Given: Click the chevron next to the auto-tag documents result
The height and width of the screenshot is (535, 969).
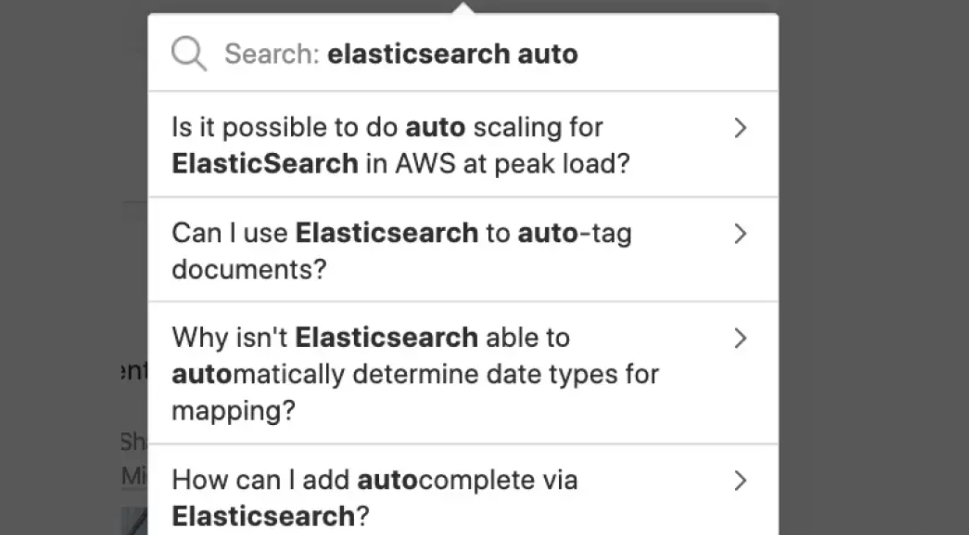Looking at the screenshot, I should pos(740,234).
